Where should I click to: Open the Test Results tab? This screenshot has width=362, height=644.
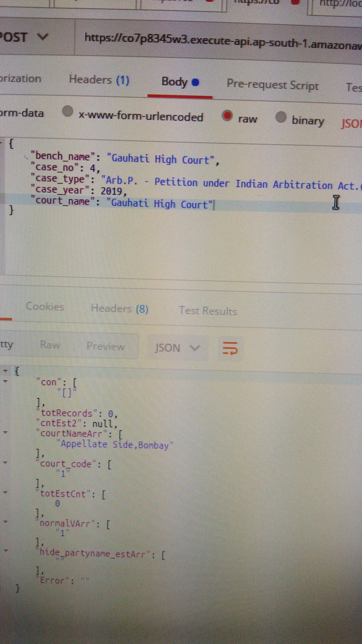[208, 311]
